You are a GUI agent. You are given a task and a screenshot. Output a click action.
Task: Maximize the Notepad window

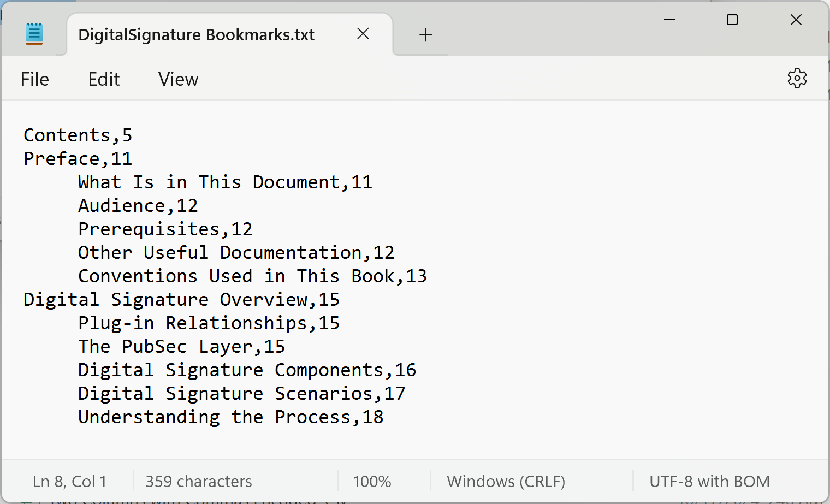[732, 20]
